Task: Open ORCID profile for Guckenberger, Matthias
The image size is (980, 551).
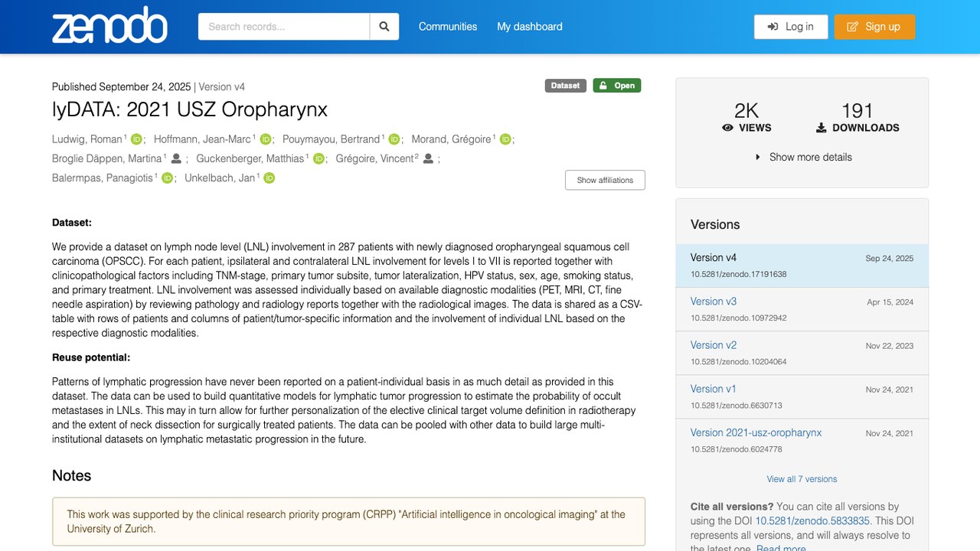Action: coord(318,158)
